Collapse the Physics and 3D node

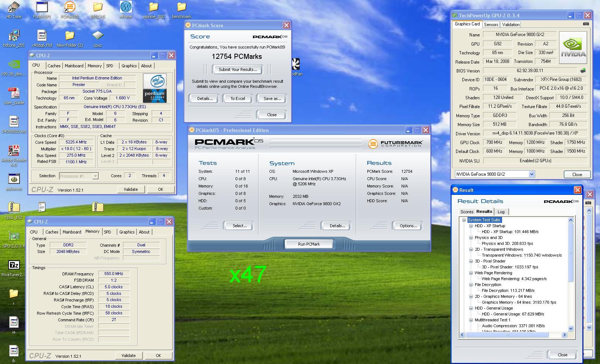[471, 238]
